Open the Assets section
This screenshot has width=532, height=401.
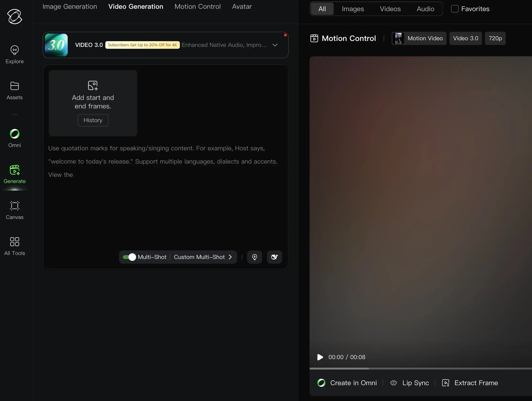(x=14, y=91)
